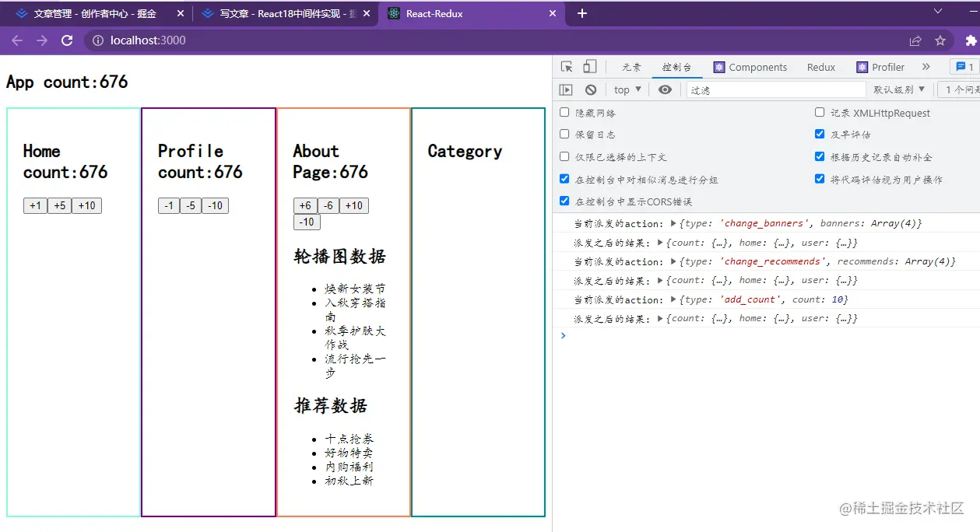The width and height of the screenshot is (980, 532).
Task: Click the Category heading
Action: (465, 151)
